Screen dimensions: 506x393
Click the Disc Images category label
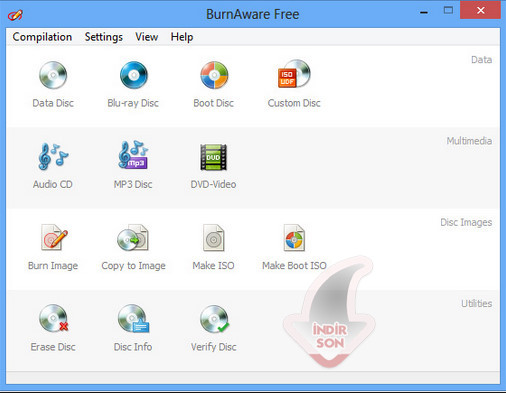pyautogui.click(x=466, y=222)
